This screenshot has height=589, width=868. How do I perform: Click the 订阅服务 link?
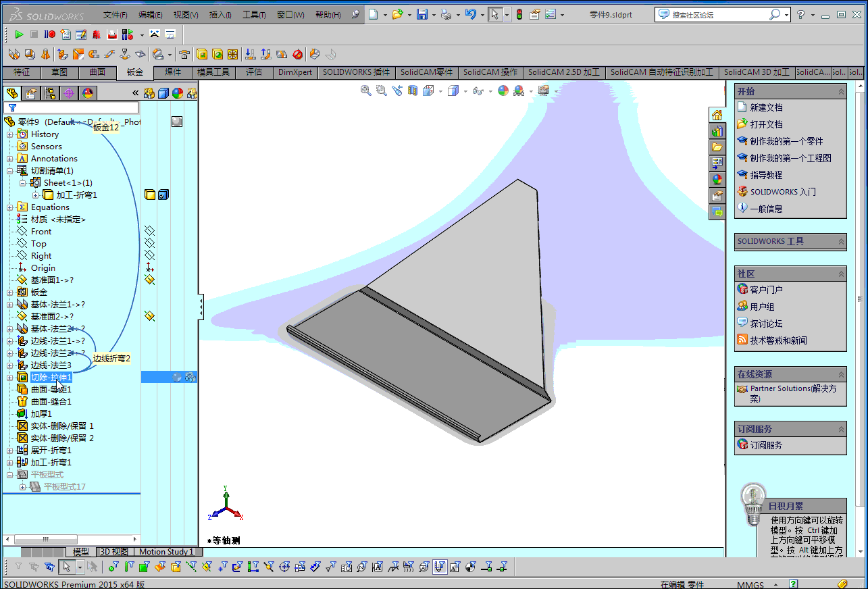[766, 445]
